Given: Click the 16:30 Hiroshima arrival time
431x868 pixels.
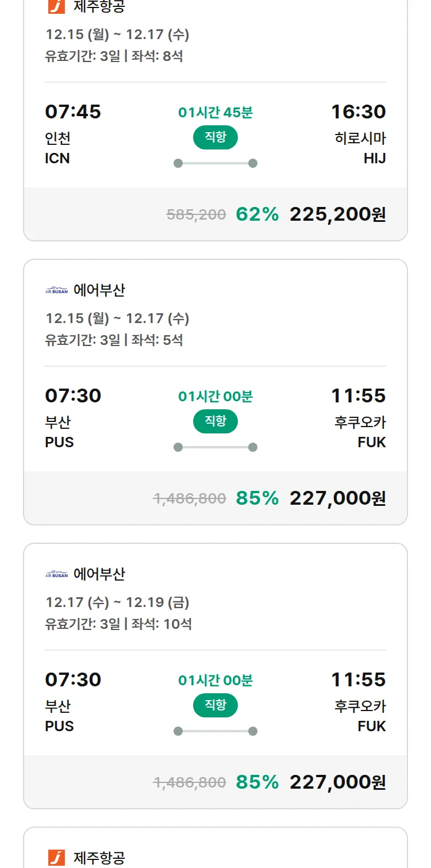Looking at the screenshot, I should pos(358,112).
